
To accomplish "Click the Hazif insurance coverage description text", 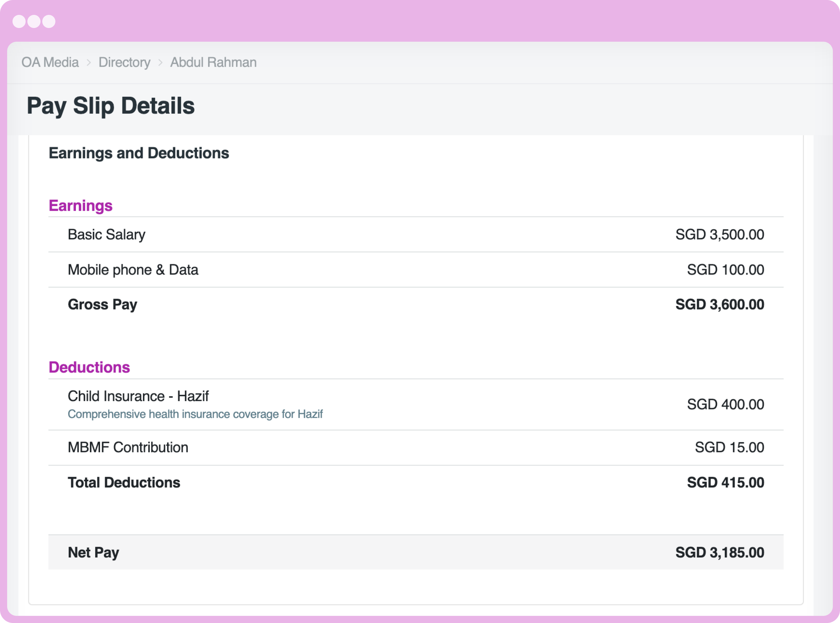I will tap(195, 414).
